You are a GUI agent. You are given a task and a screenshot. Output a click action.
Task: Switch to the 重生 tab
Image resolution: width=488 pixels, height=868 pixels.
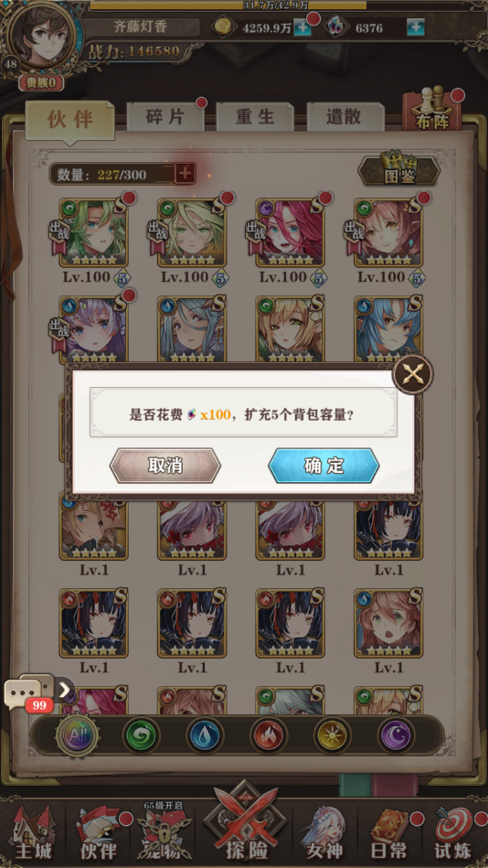(x=255, y=117)
